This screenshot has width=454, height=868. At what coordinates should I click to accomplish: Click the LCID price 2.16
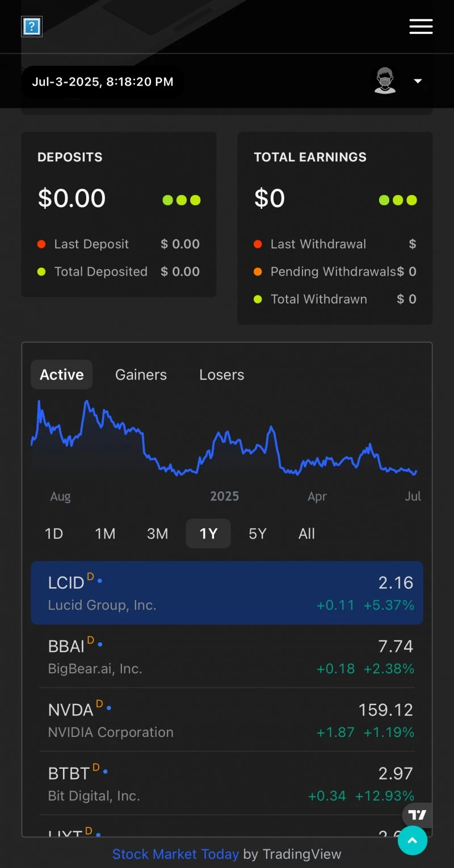coord(396,583)
